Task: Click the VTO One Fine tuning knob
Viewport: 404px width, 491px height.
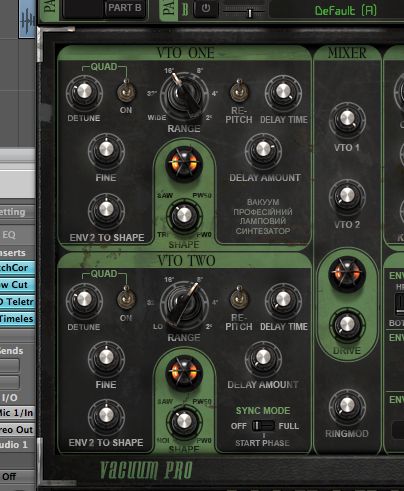Action: (106, 150)
